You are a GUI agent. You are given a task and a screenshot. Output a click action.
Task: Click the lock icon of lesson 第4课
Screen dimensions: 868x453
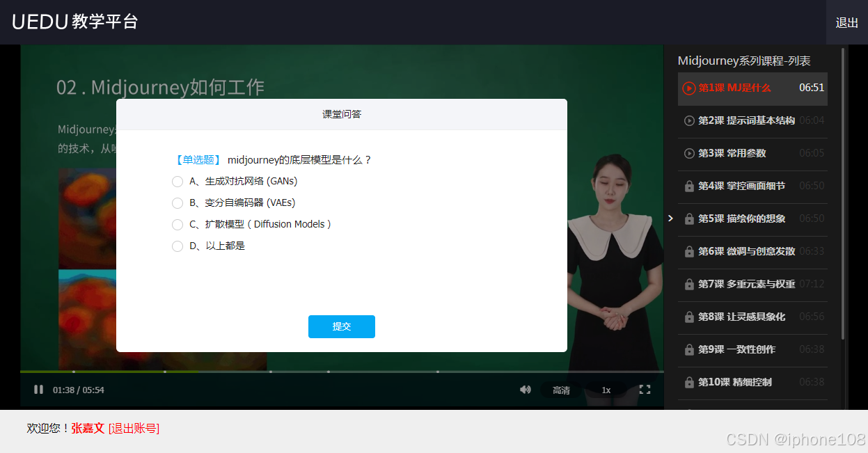click(690, 186)
